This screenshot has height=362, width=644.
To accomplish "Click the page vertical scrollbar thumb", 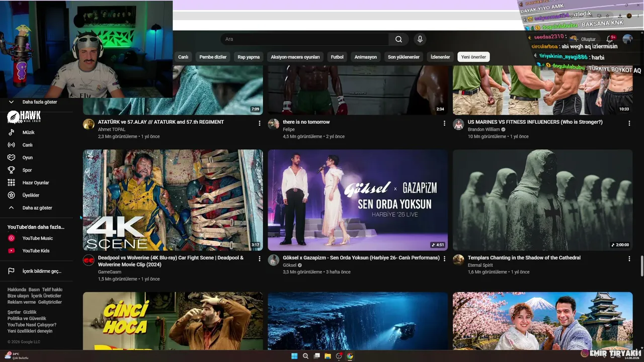I will click(641, 265).
